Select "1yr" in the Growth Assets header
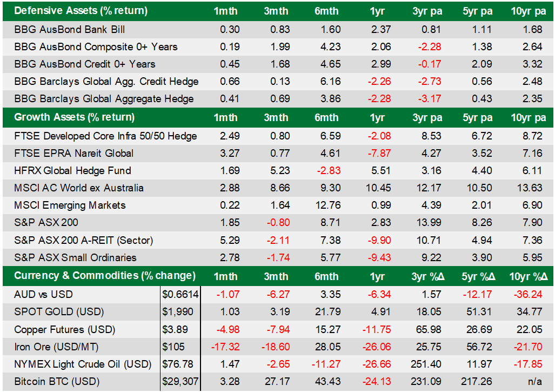Viewport: 555px width, 392px height. [377, 118]
